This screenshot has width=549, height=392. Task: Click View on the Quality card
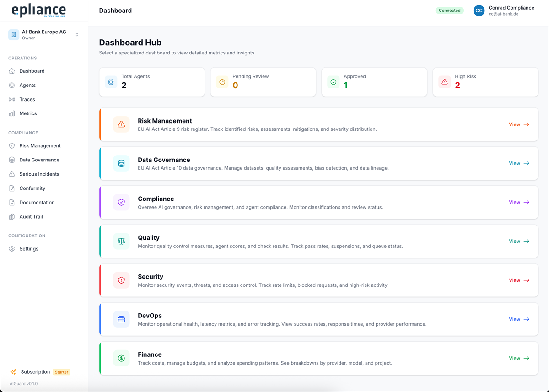point(519,241)
